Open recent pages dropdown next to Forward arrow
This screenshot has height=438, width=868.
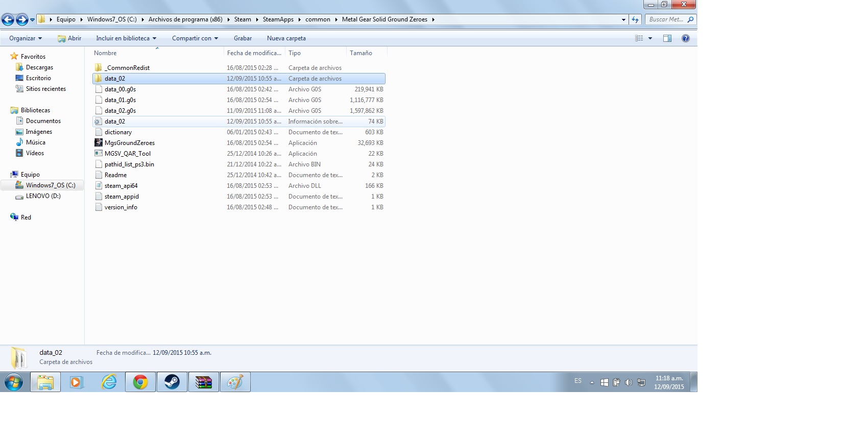click(32, 20)
